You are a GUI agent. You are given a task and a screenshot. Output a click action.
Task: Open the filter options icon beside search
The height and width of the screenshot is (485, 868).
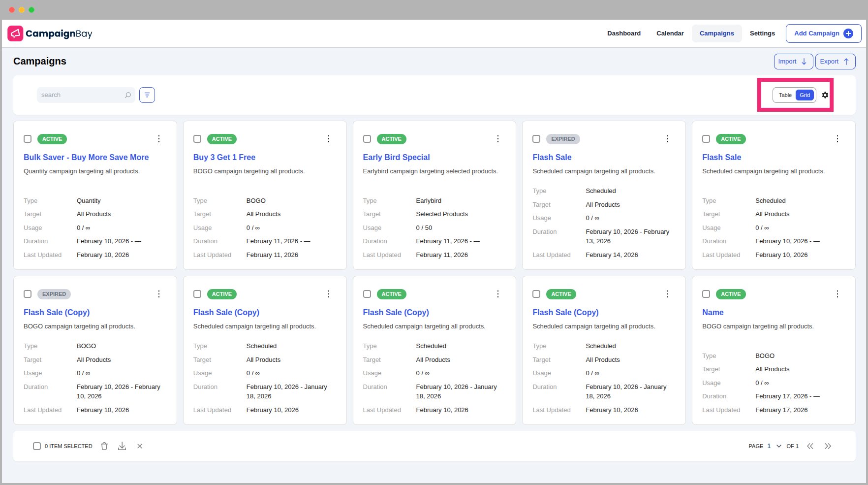(147, 95)
